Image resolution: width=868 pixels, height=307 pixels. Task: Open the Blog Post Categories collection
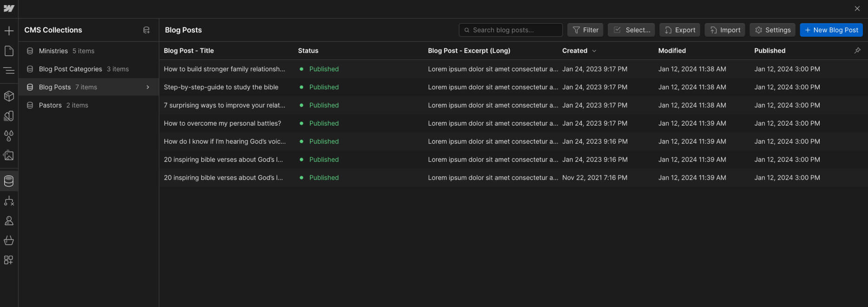coord(89,69)
